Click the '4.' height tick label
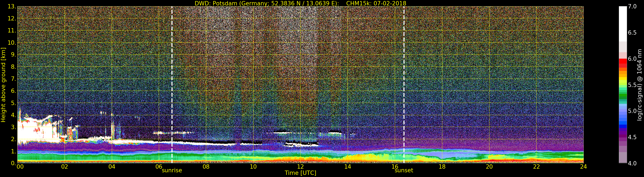Screen dimensions: 644x177 (14, 115)
